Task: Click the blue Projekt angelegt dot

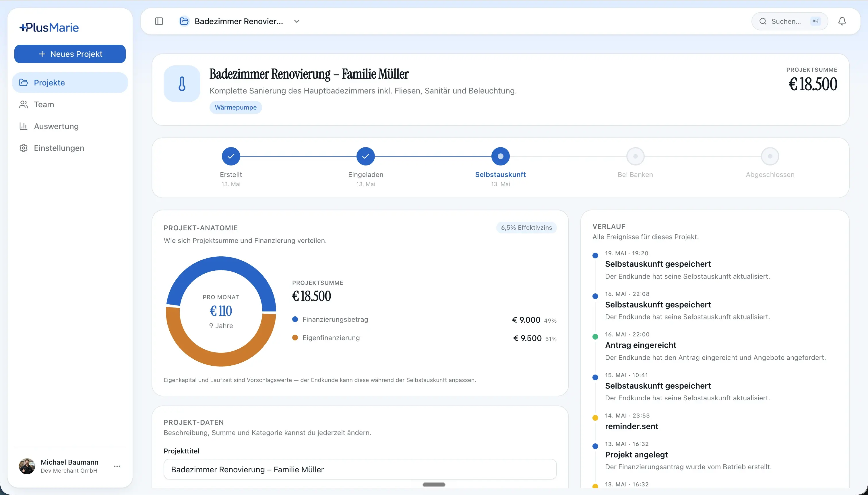Action: point(595,446)
